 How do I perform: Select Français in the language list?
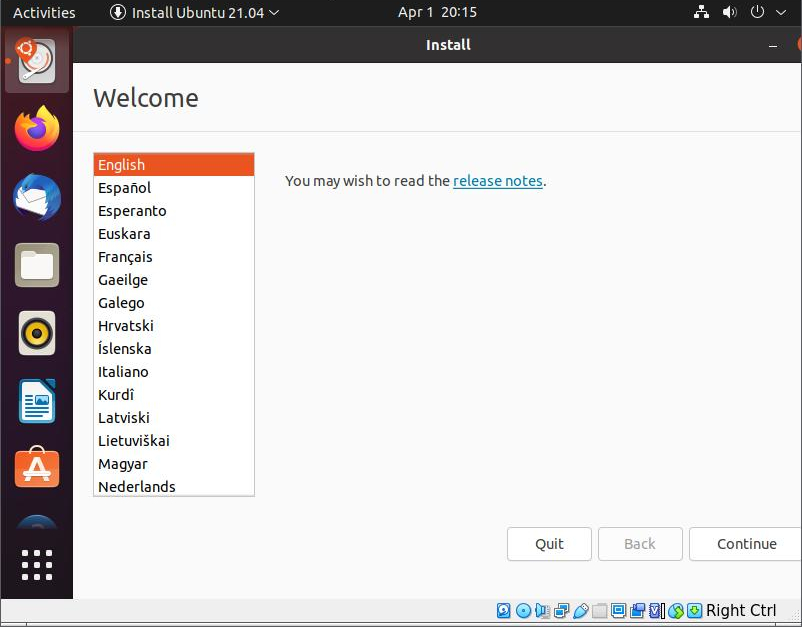125,257
